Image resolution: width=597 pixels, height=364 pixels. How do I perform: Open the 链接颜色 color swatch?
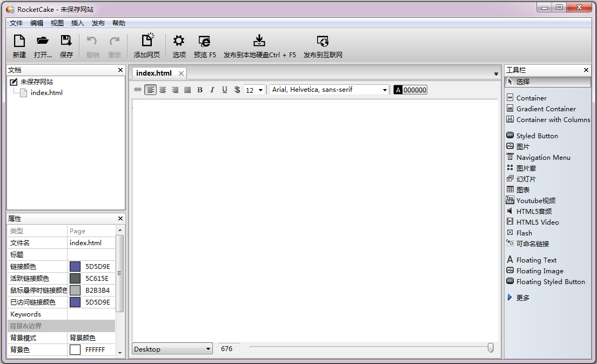pyautogui.click(x=75, y=266)
